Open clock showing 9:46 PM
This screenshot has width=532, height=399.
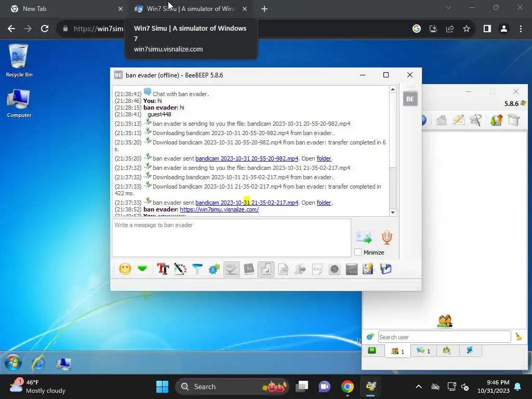click(x=494, y=387)
